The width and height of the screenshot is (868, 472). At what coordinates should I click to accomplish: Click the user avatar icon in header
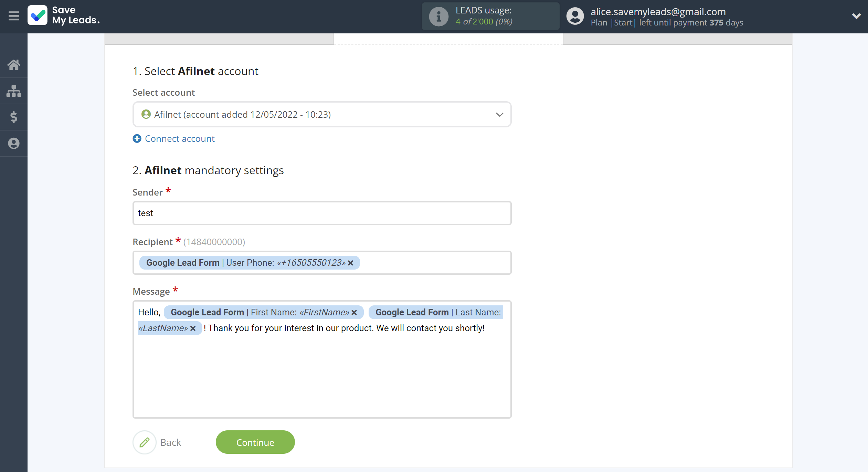click(x=575, y=16)
